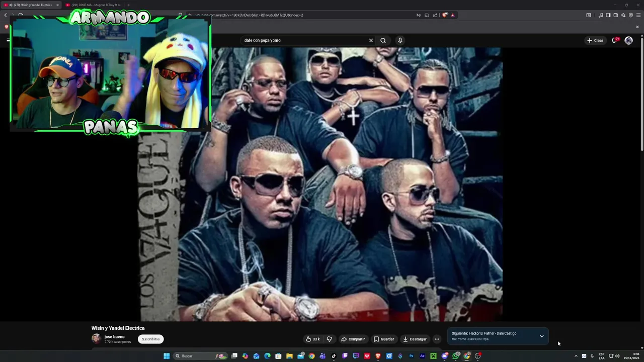
Task: Toggle the browser sidebar panel icon
Action: [x=608, y=15]
